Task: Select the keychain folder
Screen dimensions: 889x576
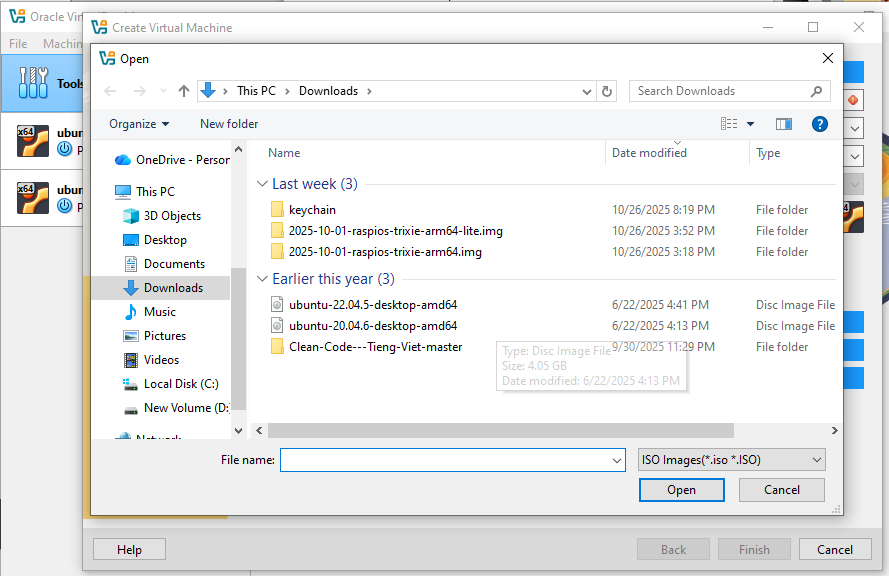Action: [x=312, y=210]
